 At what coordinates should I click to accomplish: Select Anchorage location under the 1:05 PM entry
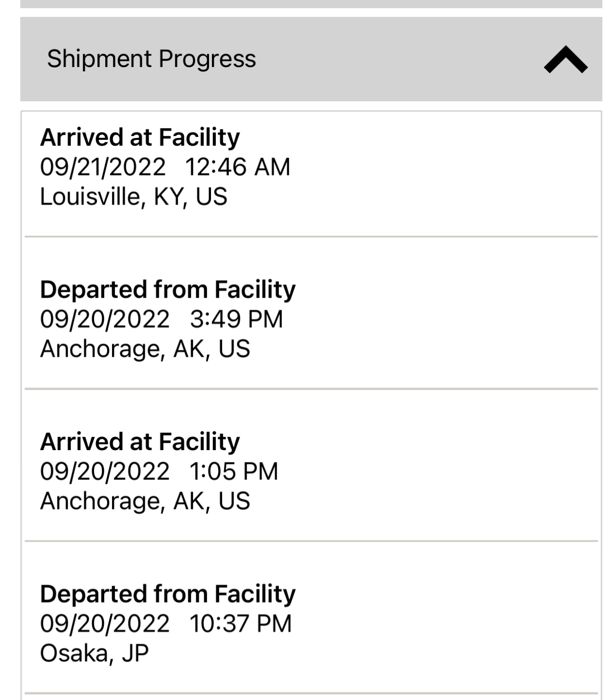145,501
